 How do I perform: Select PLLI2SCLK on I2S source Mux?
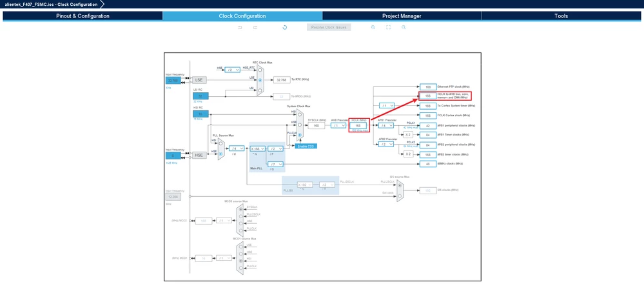click(400, 185)
